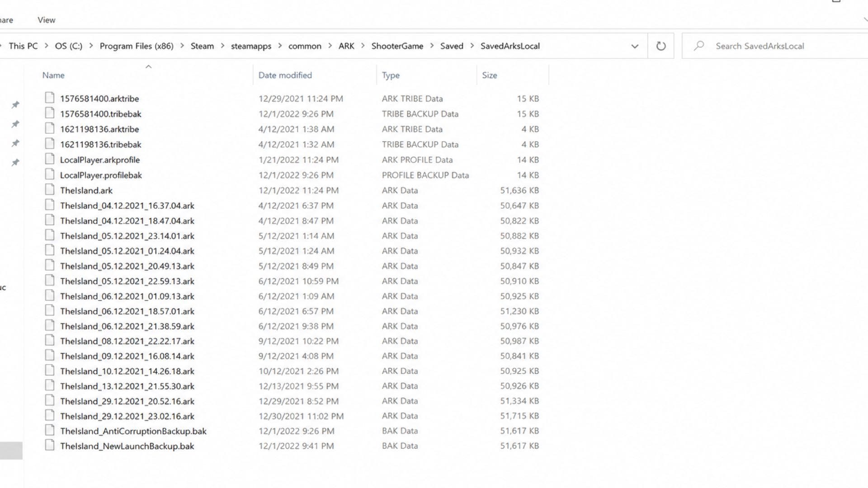Click file icon of TheIsland_NewLaunchBackup.bak
This screenshot has height=488, width=868.
[50, 445]
